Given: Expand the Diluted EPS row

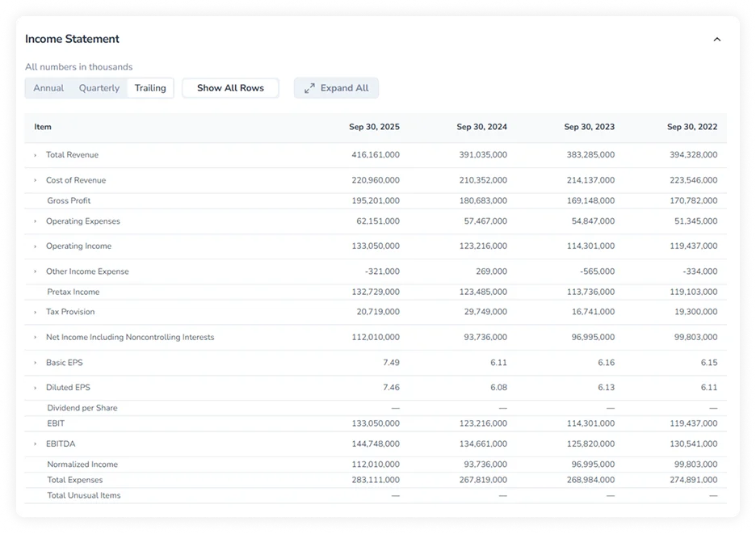Looking at the screenshot, I should coord(36,388).
